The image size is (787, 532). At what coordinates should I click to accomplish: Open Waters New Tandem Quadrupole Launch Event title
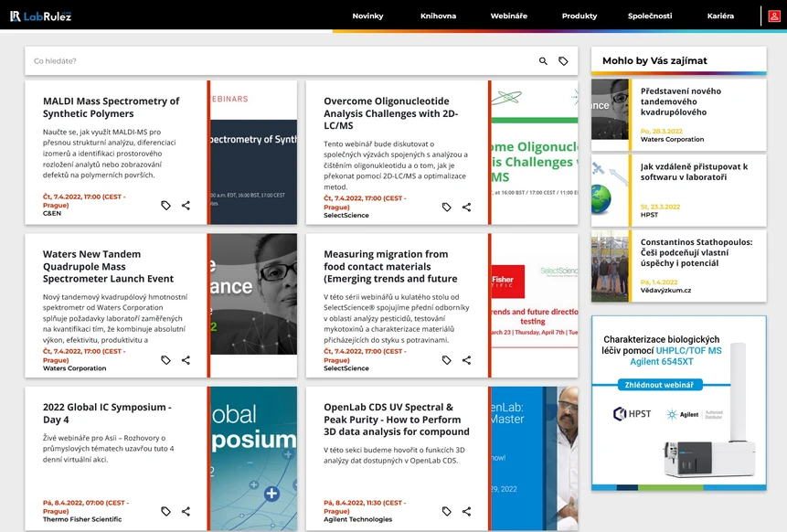(x=108, y=267)
